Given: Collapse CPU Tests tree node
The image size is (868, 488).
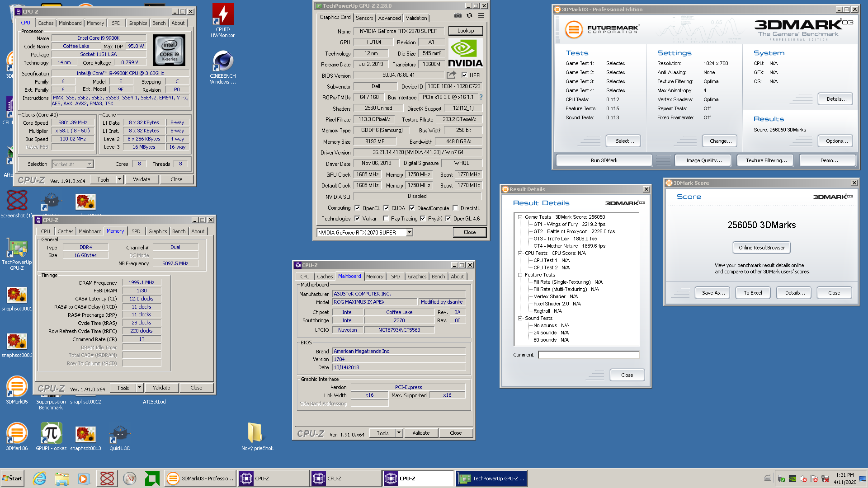Looking at the screenshot, I should point(520,253).
